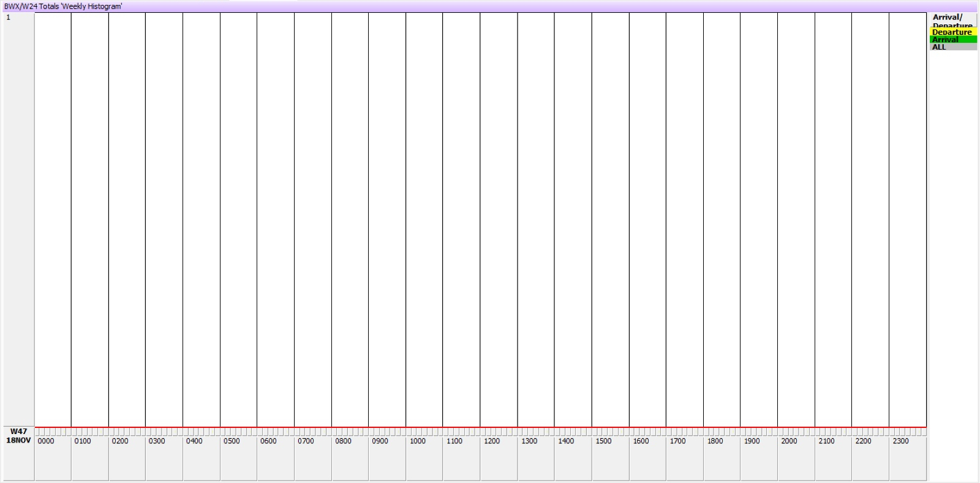The height and width of the screenshot is (483, 980).
Task: Click the y-axis value 1 label
Action: tap(9, 18)
